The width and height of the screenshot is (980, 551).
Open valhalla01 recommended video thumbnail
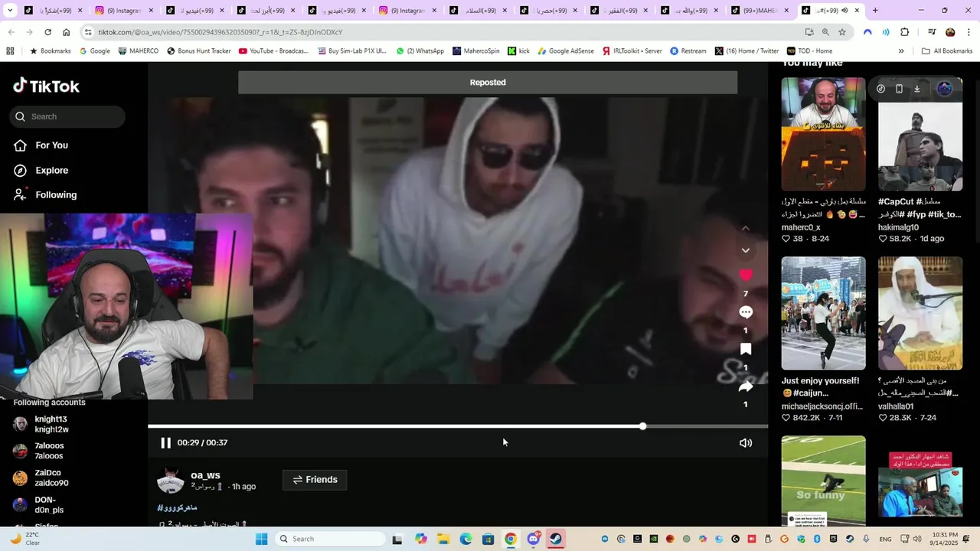(x=920, y=313)
